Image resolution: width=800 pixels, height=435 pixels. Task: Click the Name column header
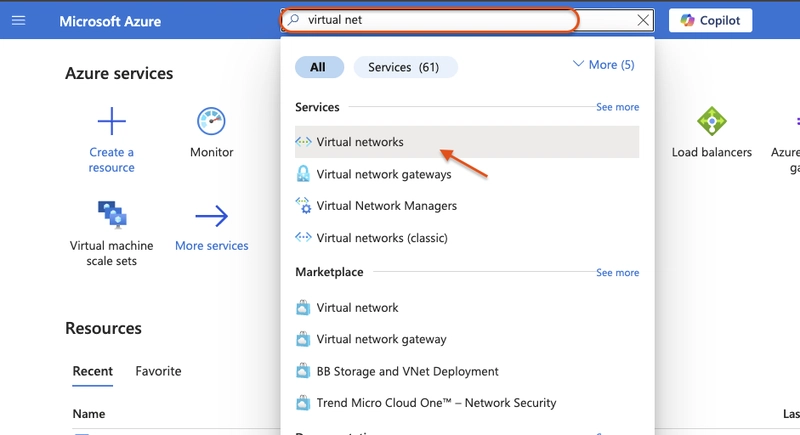point(89,414)
